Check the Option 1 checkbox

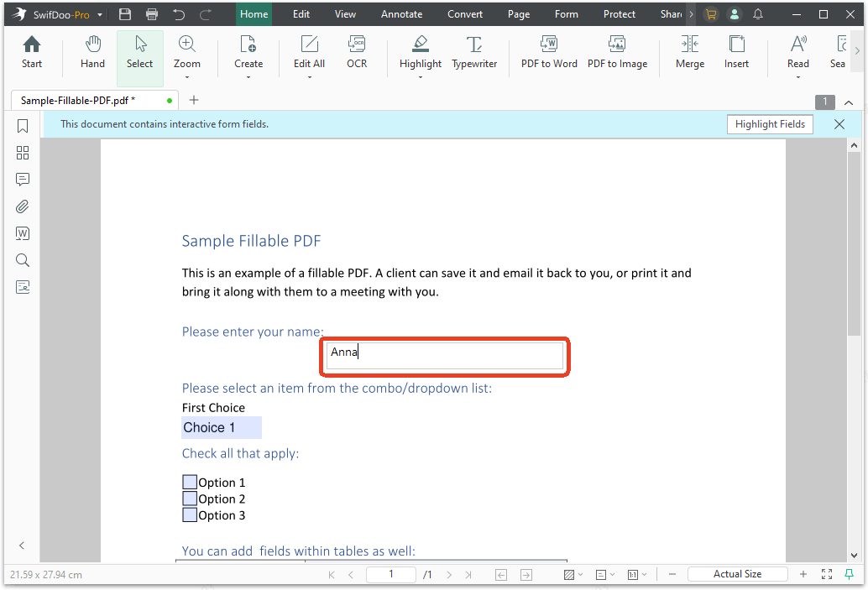coord(190,482)
